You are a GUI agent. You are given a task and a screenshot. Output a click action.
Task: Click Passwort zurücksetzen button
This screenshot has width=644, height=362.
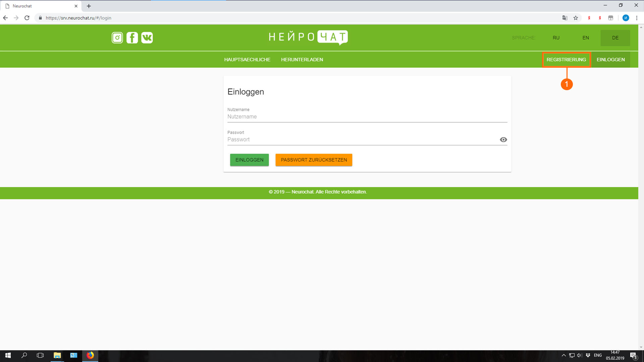point(314,160)
